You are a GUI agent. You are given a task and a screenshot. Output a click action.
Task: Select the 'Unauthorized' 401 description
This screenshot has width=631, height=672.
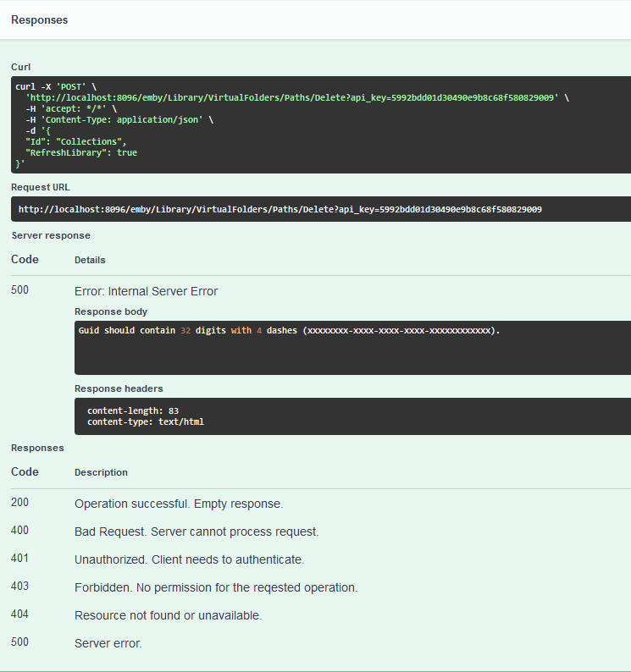coord(189,559)
